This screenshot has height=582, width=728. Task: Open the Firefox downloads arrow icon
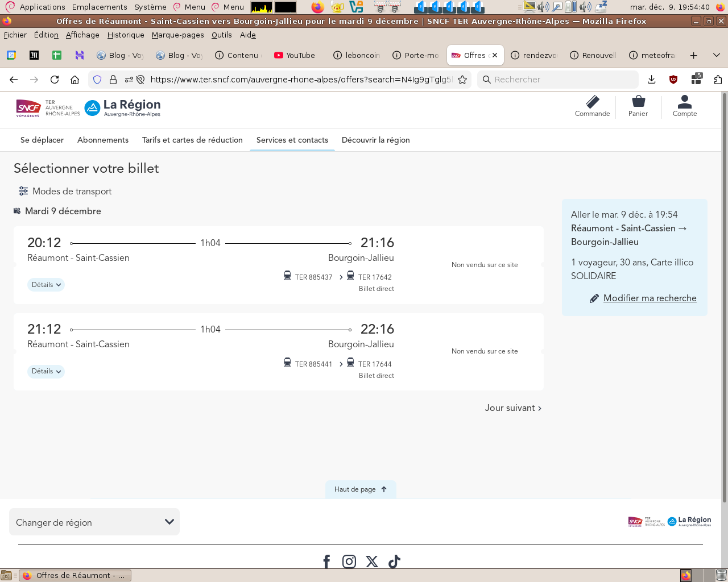pyautogui.click(x=652, y=80)
